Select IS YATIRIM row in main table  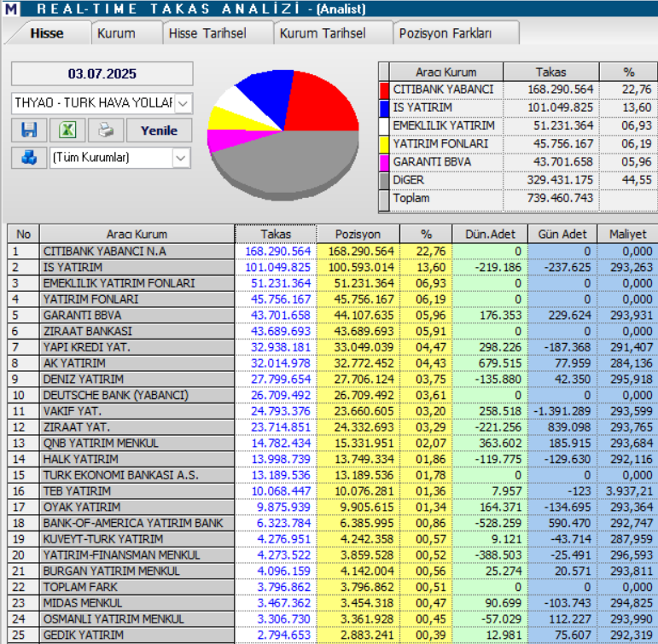click(333, 267)
